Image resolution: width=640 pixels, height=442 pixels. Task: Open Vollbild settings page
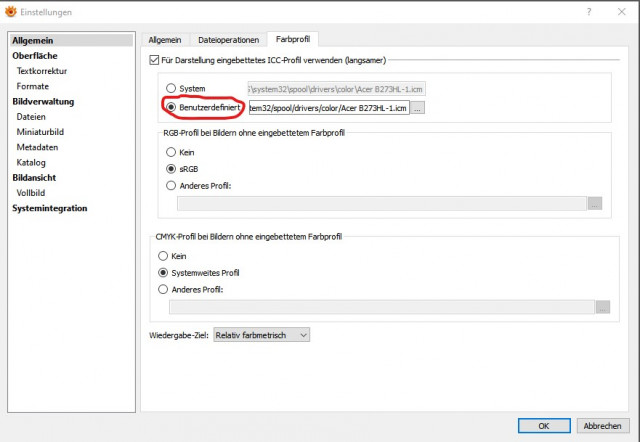(x=31, y=193)
